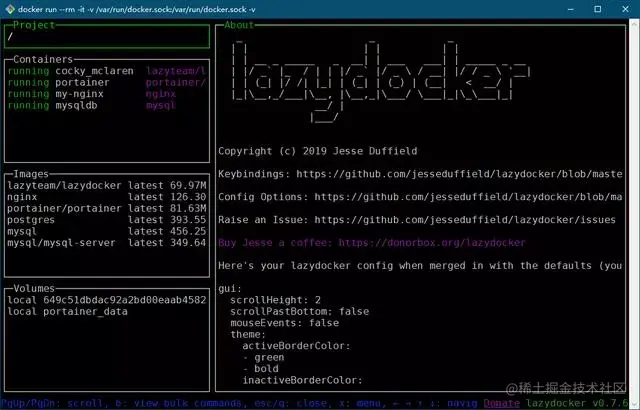This screenshot has width=640, height=410.
Task: Select the 649c51dbdac92a2bd08eaab4582 volume
Action: coord(107,300)
